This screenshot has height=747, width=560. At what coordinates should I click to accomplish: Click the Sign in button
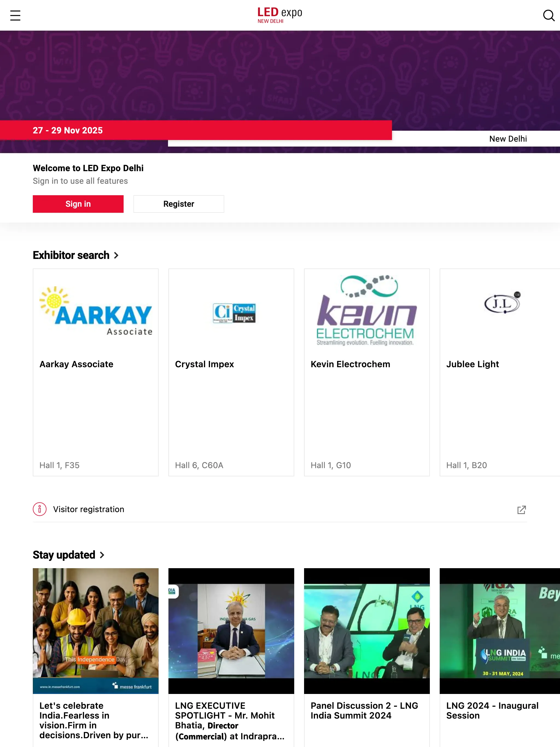pyautogui.click(x=78, y=204)
